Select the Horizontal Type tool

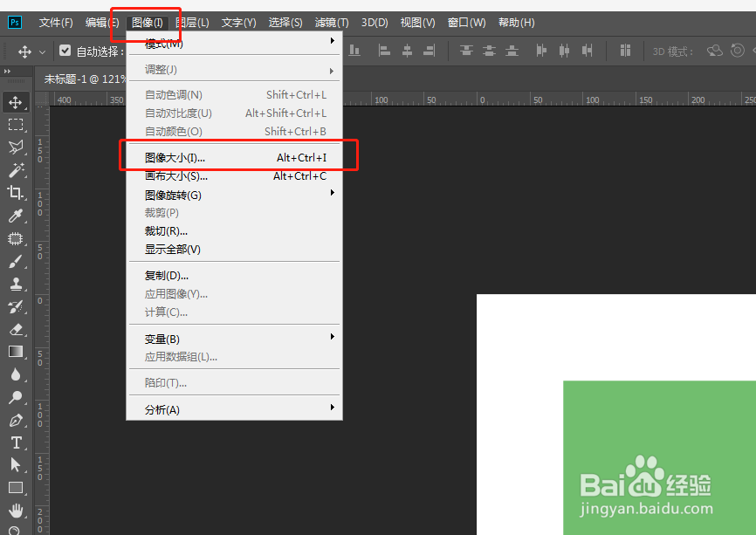[16, 442]
